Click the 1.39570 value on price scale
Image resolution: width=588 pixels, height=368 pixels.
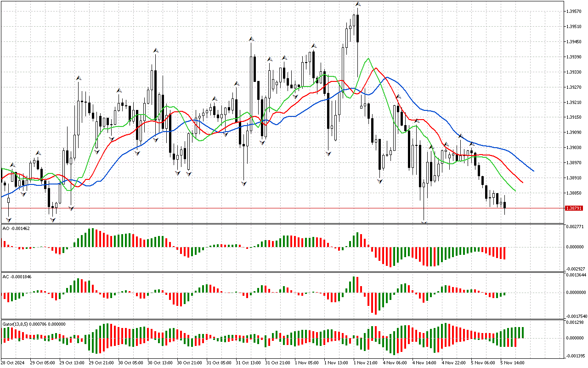click(574, 11)
